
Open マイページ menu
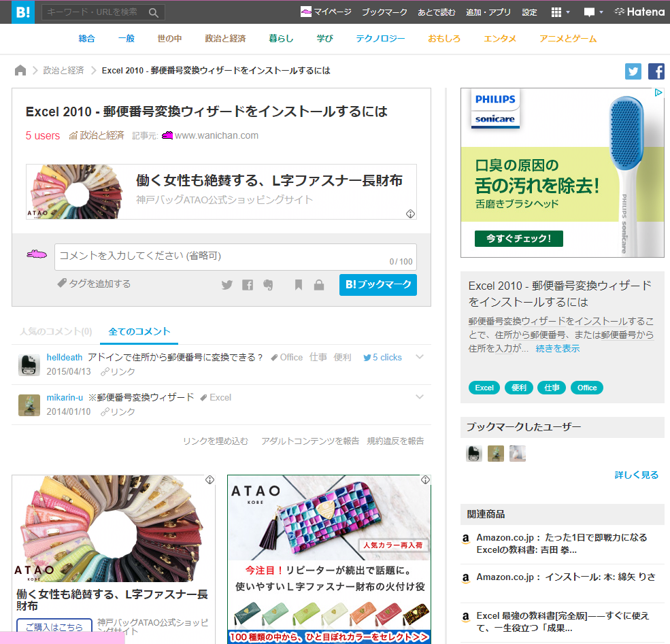tap(326, 12)
